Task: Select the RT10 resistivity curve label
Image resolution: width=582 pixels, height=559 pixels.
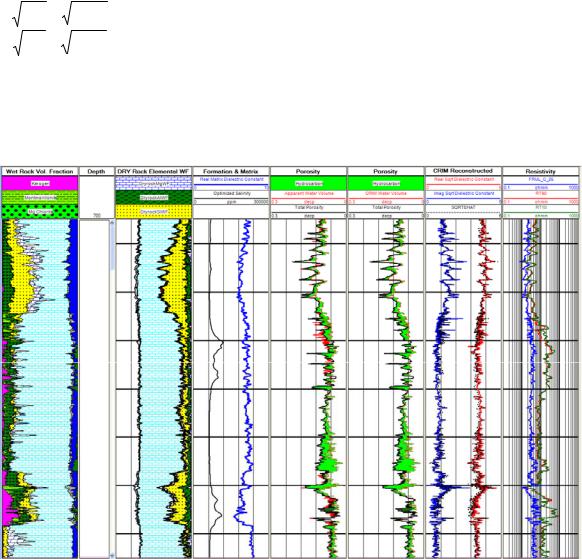Action: pos(541,207)
